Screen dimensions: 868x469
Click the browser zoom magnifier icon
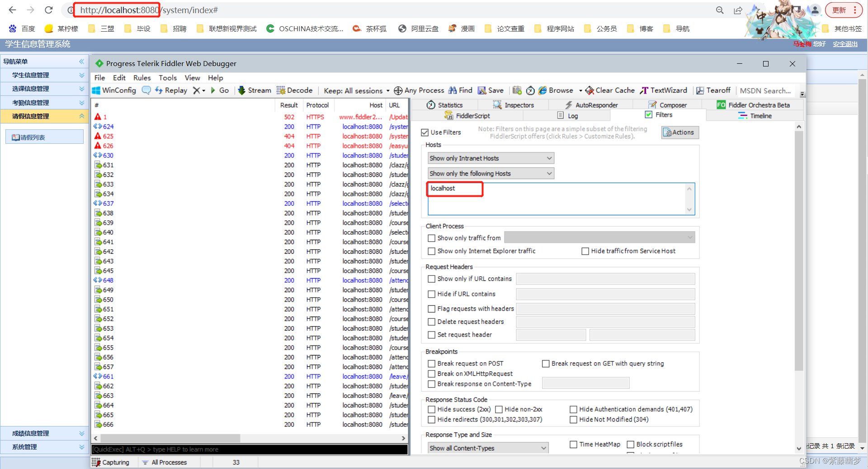pos(720,10)
